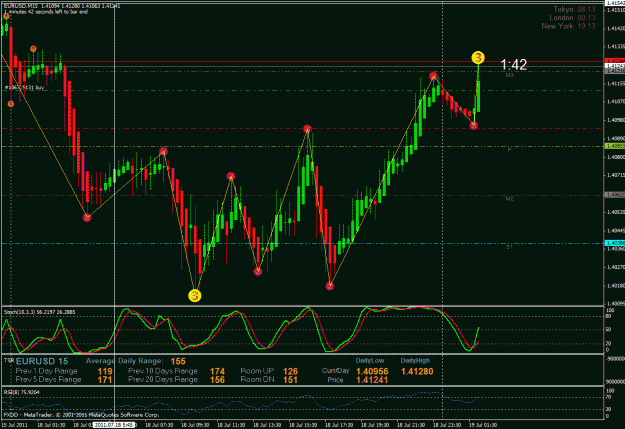Select the ZigZag swing low marker near 18 Jul 13:30
The height and width of the screenshot is (429, 625).
[x=258, y=272]
